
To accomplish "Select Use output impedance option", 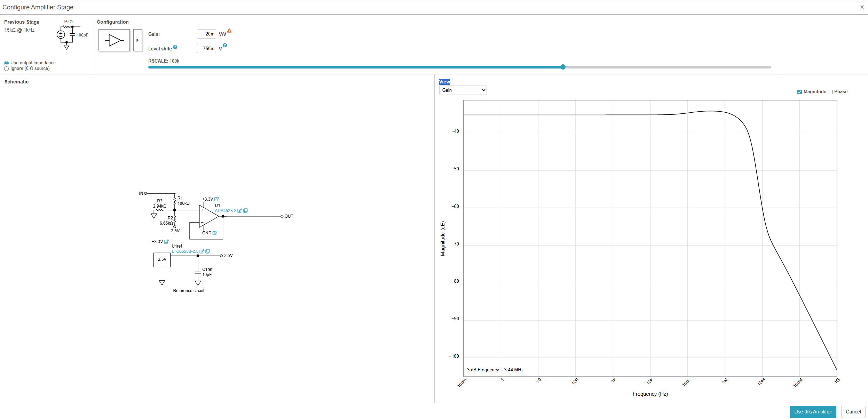I will click(7, 63).
